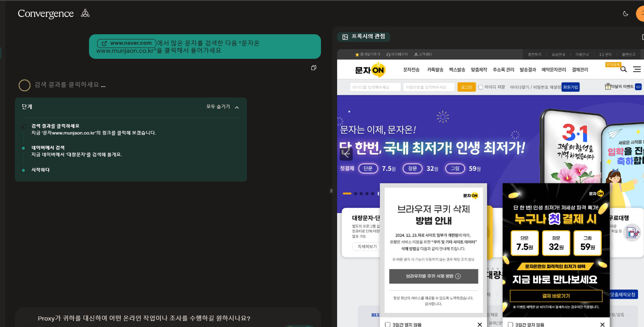Viewport: 644px width, 327px height.
Task: Check '3일간 열지 않음' on cookie popup
Action: pyautogui.click(x=388, y=324)
